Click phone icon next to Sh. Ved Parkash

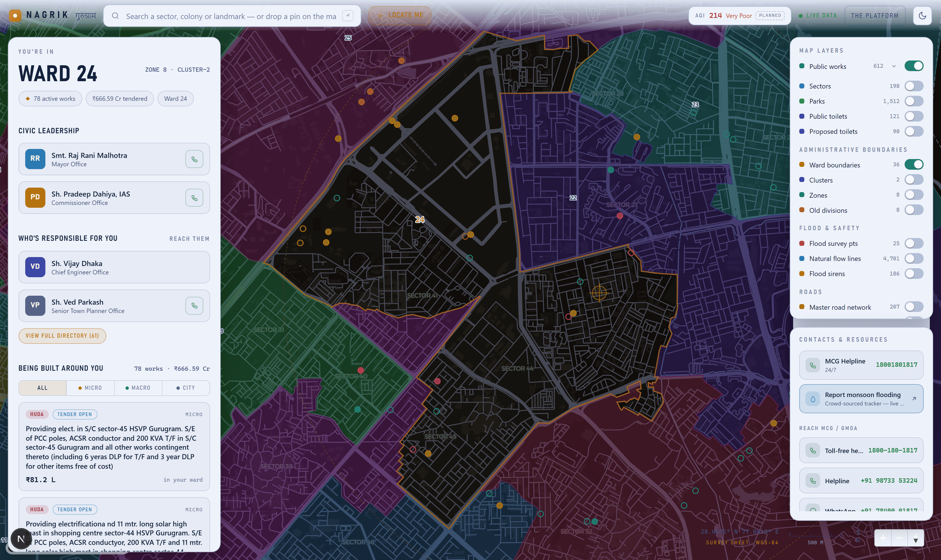194,305
